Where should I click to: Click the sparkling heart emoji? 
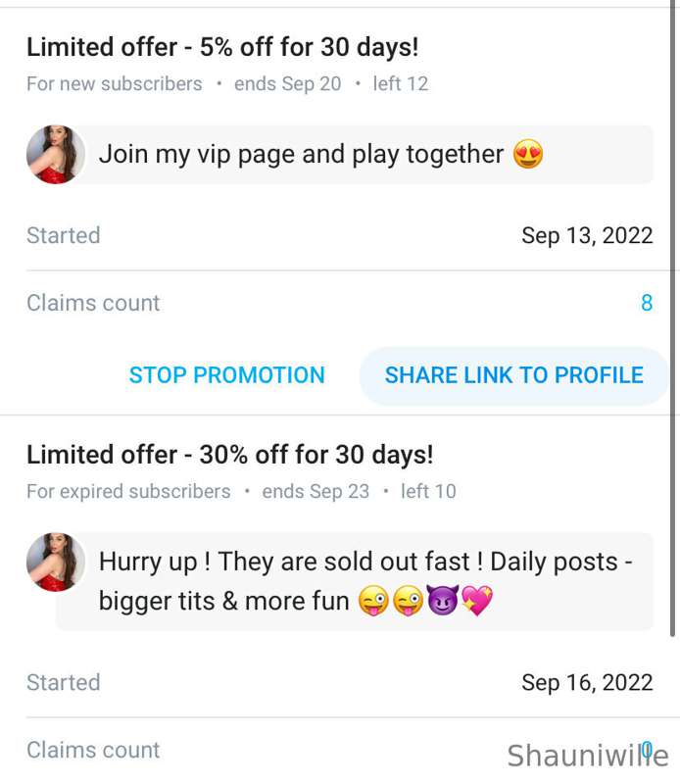coord(477,601)
